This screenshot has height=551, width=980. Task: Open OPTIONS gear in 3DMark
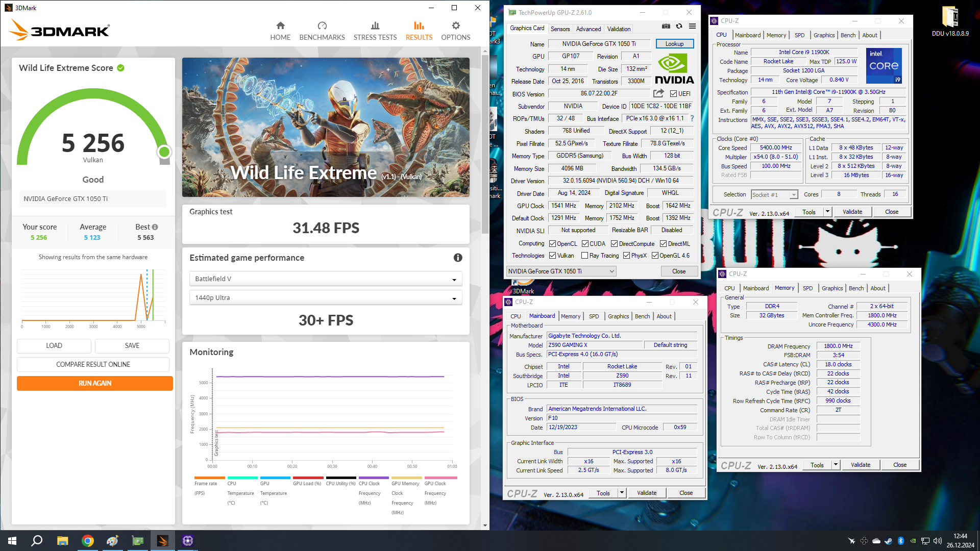coord(456,31)
